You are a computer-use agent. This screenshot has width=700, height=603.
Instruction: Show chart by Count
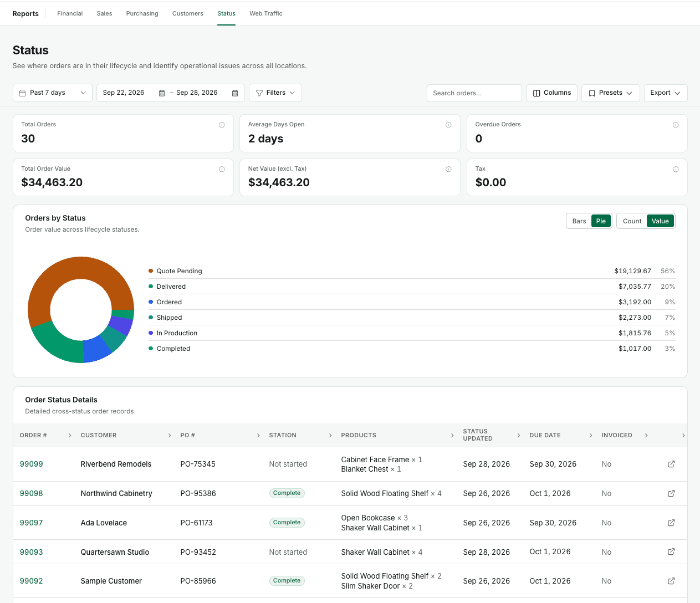(632, 221)
